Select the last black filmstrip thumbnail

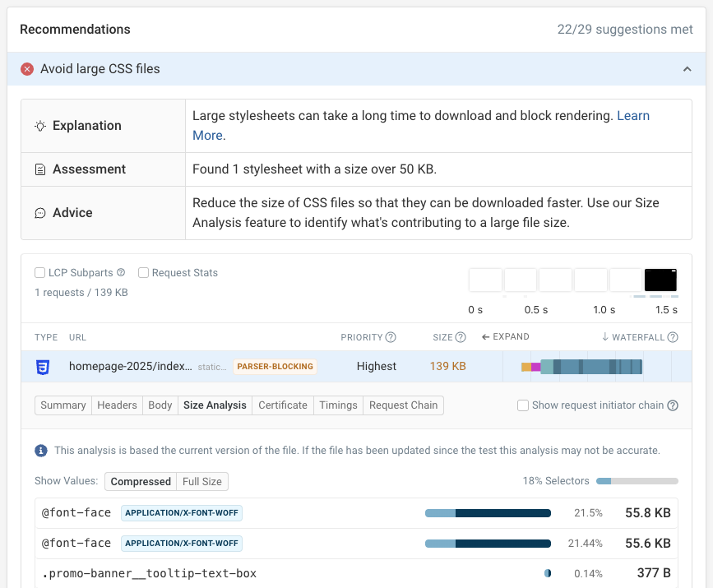click(x=660, y=280)
